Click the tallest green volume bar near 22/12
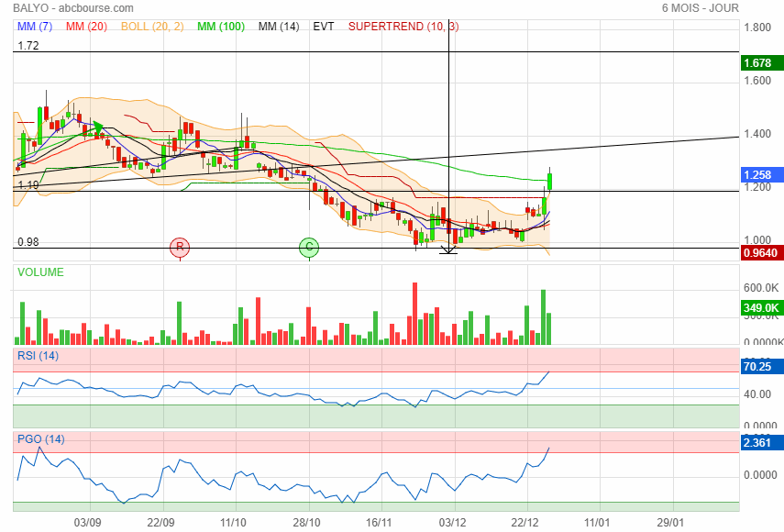This screenshot has height=532, width=784. tap(544, 317)
